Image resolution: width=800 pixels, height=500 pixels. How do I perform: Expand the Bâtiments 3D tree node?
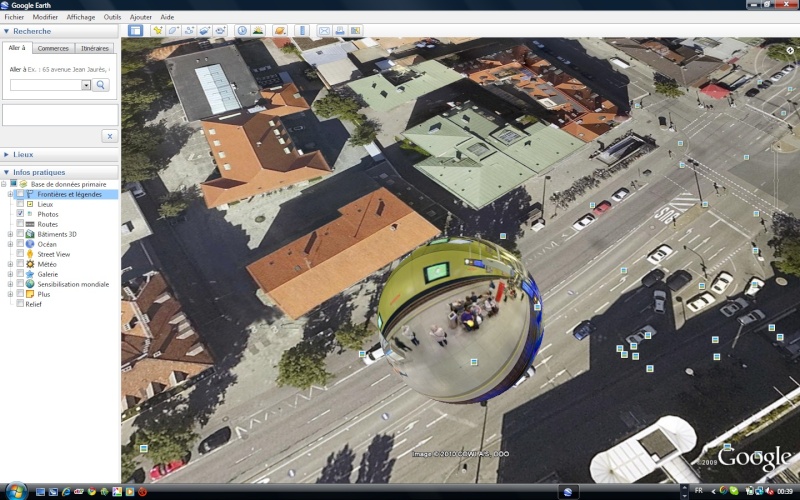tap(10, 234)
